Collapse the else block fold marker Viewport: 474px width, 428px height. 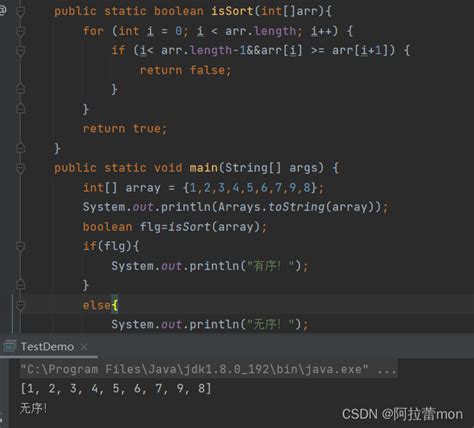20,305
